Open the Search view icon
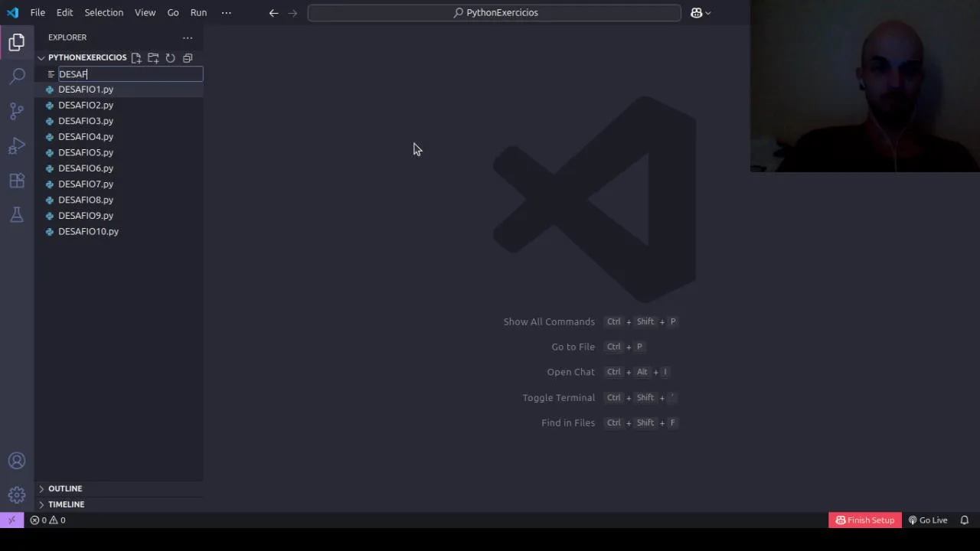The height and width of the screenshot is (551, 980). point(17,76)
